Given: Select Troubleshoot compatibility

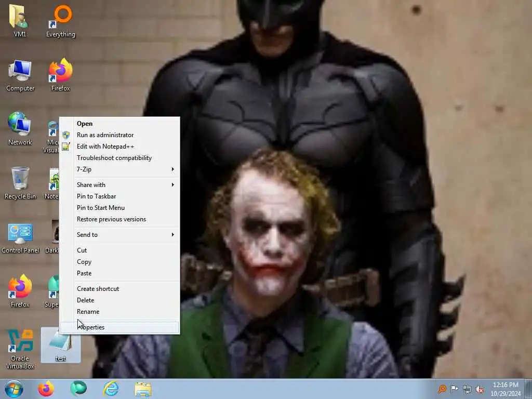Looking at the screenshot, I should [x=120, y=158].
